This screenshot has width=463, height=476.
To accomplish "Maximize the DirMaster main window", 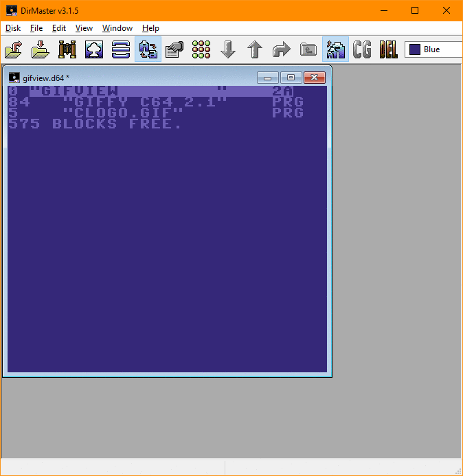I will 415,10.
